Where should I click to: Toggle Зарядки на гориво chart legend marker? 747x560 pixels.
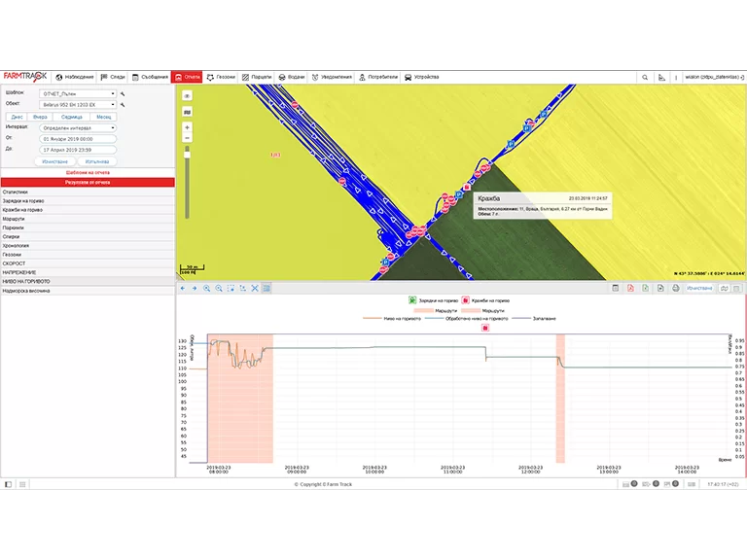point(412,300)
